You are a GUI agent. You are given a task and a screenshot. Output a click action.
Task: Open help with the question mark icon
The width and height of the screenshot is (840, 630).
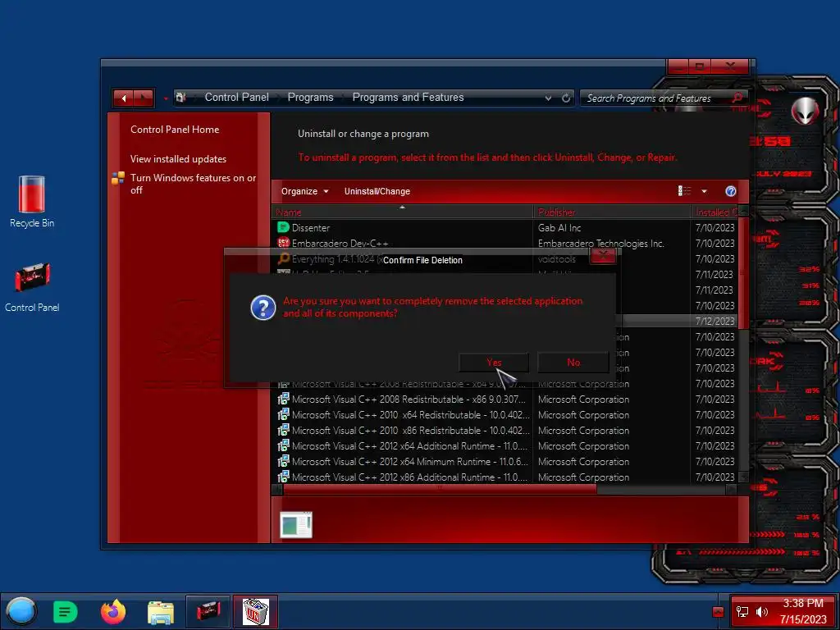pos(730,191)
